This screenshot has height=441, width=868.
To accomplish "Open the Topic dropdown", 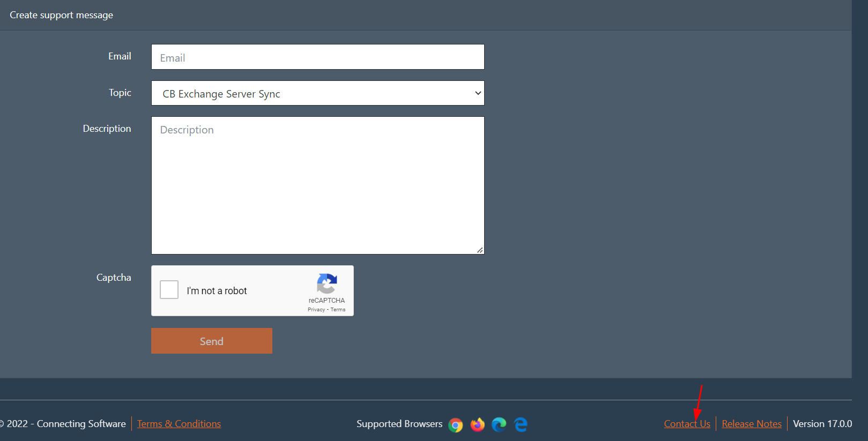I will 318,93.
